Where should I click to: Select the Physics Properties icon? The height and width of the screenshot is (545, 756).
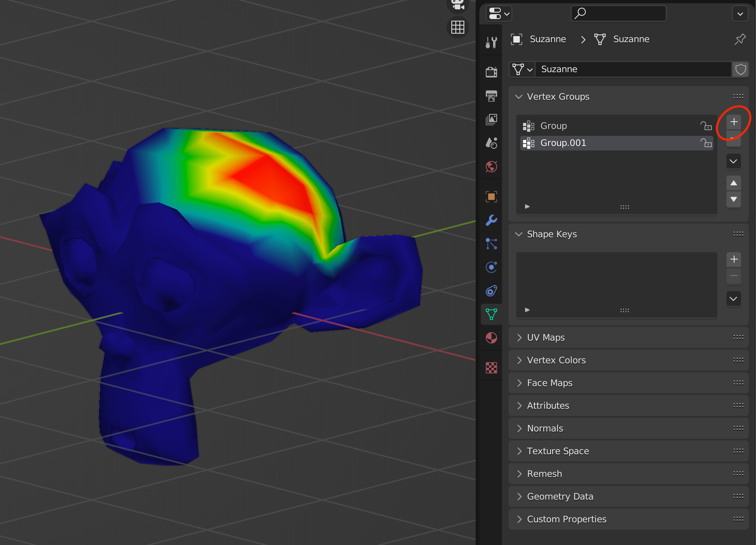point(491,267)
